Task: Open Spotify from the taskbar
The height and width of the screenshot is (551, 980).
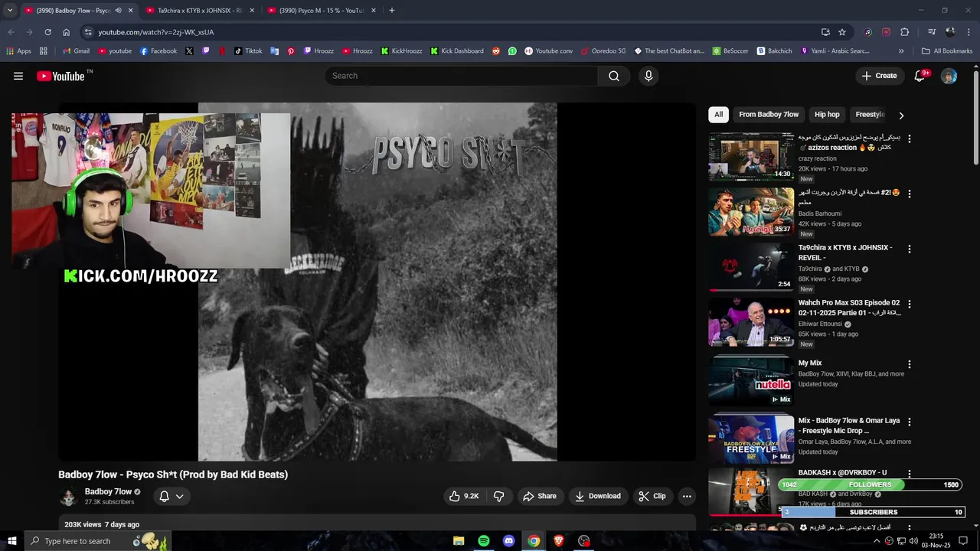Action: [x=484, y=541]
